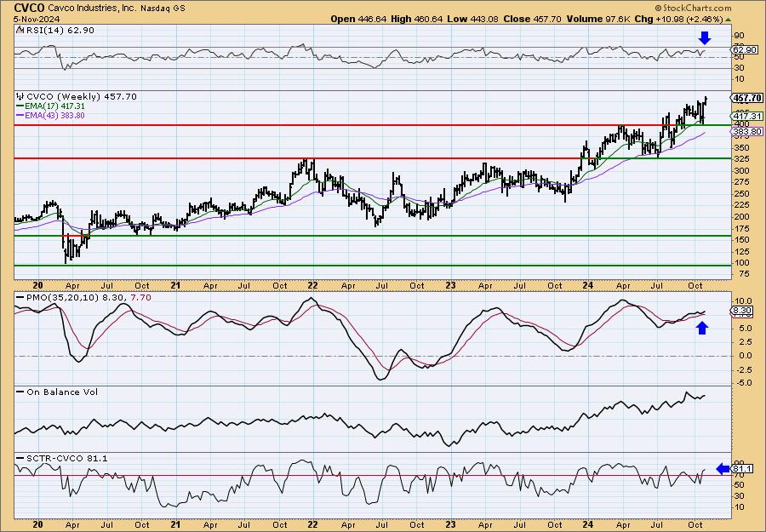Click year 24 on the bottom time axis
The width and height of the screenshot is (766, 532).
588,525
